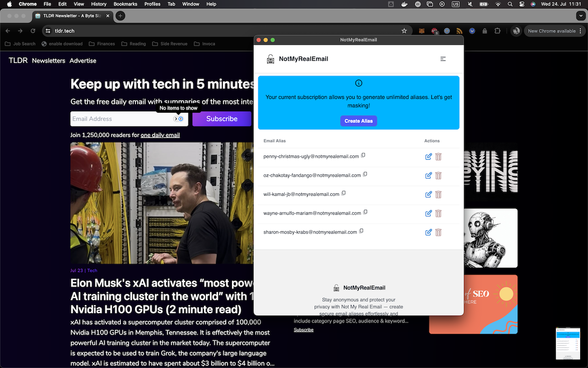This screenshot has height=368, width=588.
Task: Open Chrome tab search dropdown arrow
Action: pos(581,16)
